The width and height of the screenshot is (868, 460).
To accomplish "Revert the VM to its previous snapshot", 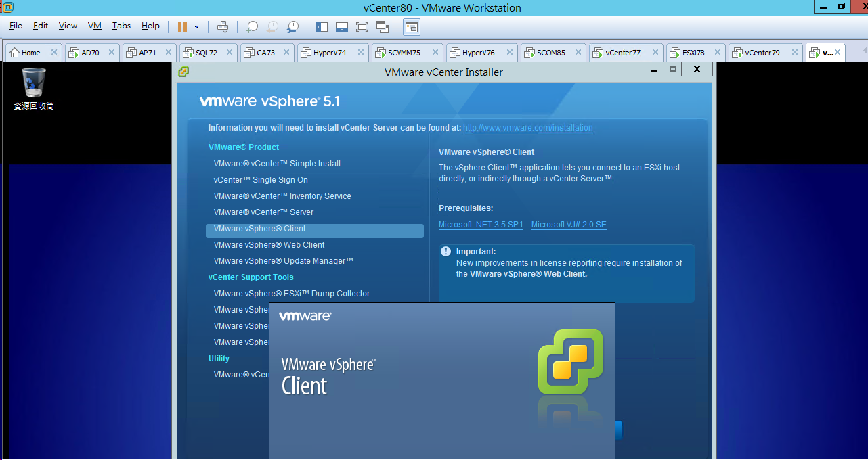I will click(272, 26).
